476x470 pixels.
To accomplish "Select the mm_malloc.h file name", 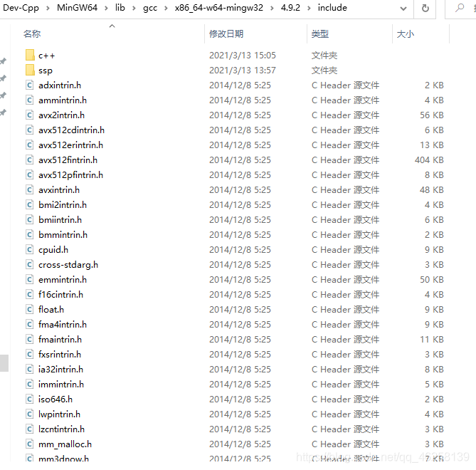I will (65, 444).
